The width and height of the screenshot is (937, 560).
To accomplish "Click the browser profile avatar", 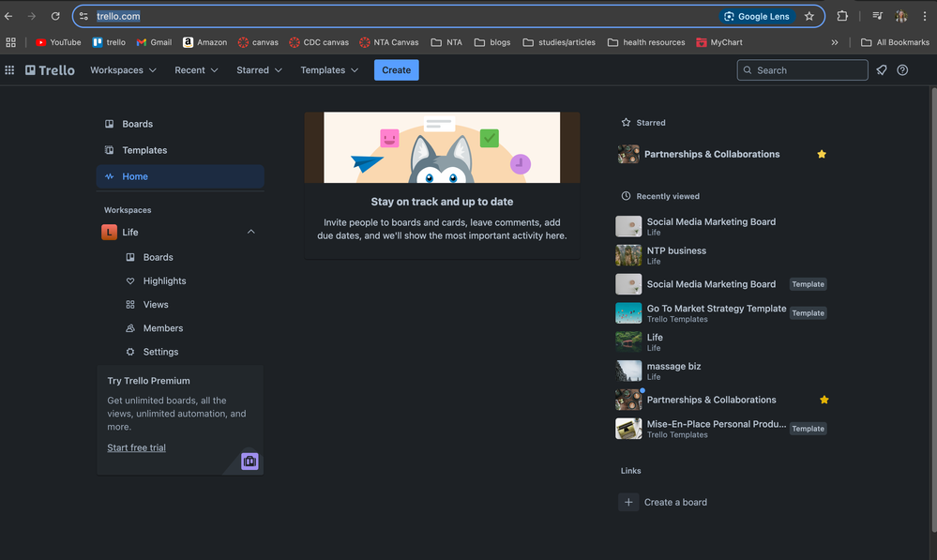I will point(901,16).
